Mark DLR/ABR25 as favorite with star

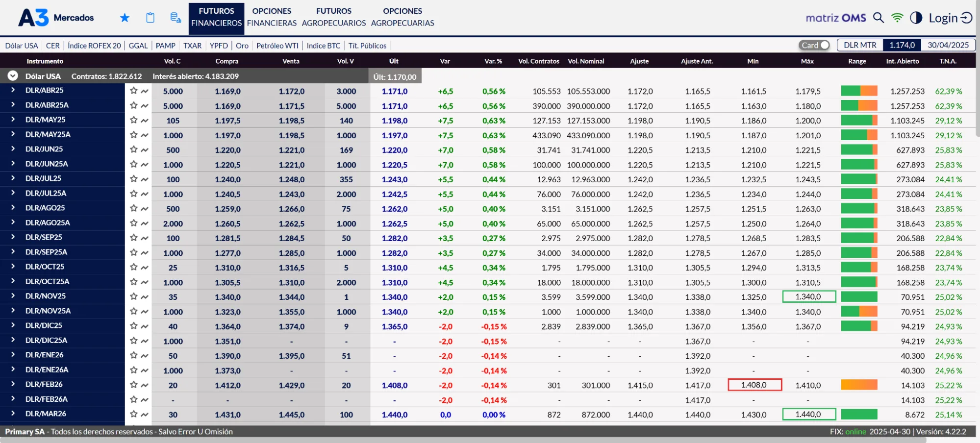[x=133, y=90]
